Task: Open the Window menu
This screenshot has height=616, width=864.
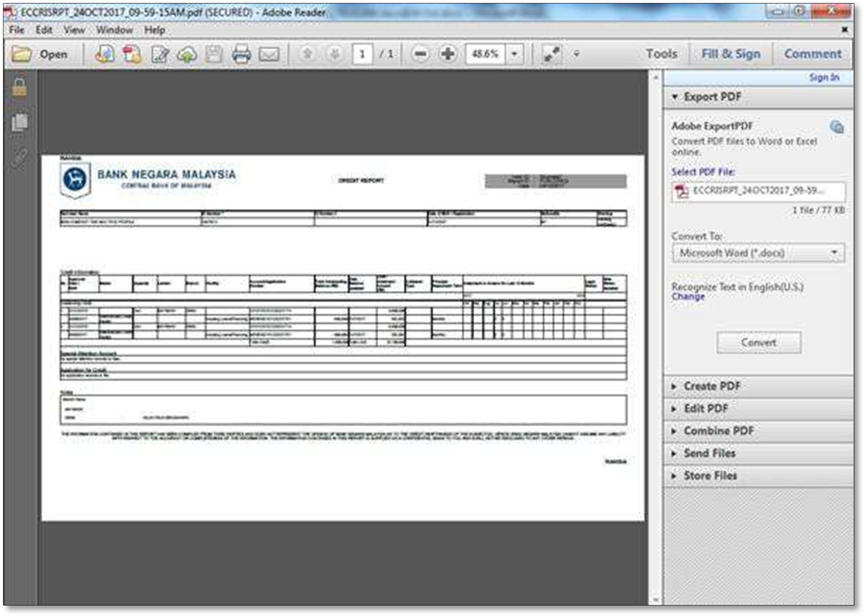Action: click(115, 30)
